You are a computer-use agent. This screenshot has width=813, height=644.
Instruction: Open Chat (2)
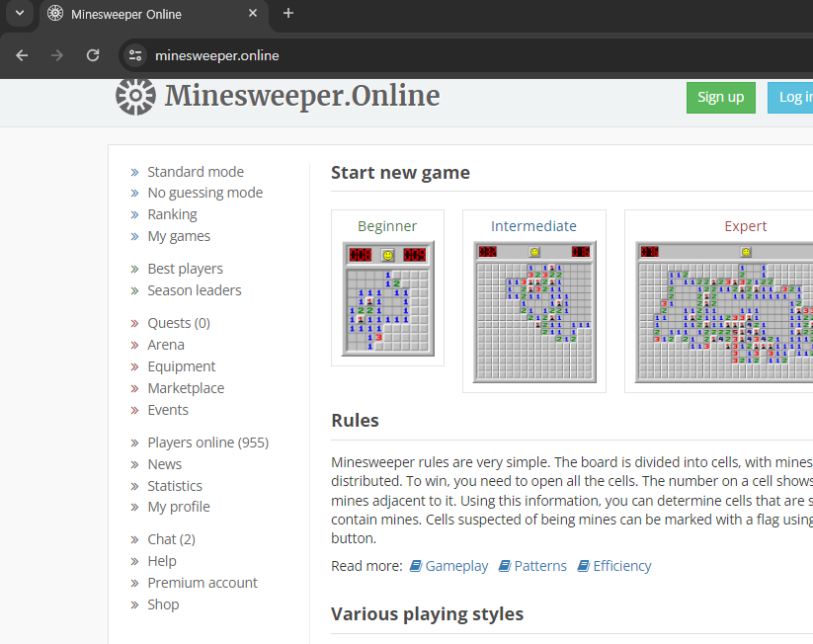pos(172,539)
